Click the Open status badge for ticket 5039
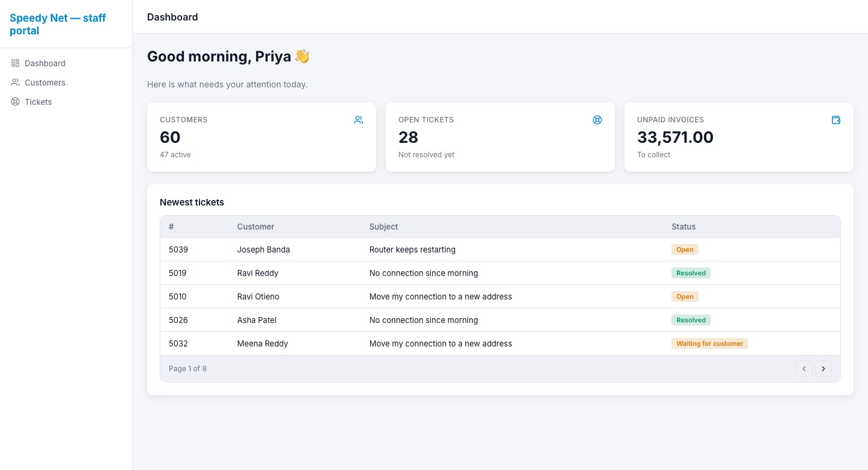The image size is (868, 470). 685,249
